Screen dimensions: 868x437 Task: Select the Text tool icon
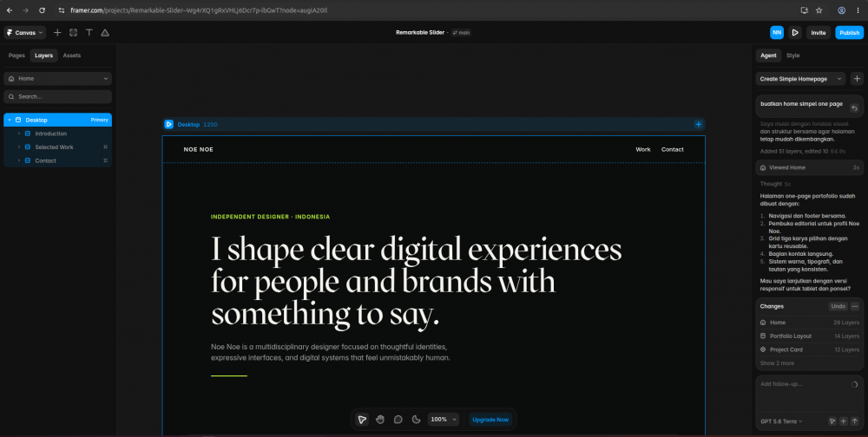point(89,33)
